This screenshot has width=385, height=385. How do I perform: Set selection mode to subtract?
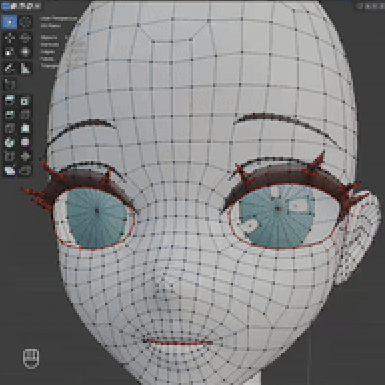21,6
